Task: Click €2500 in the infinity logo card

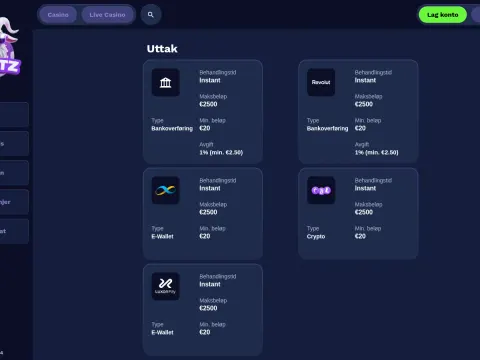Action: point(208,212)
